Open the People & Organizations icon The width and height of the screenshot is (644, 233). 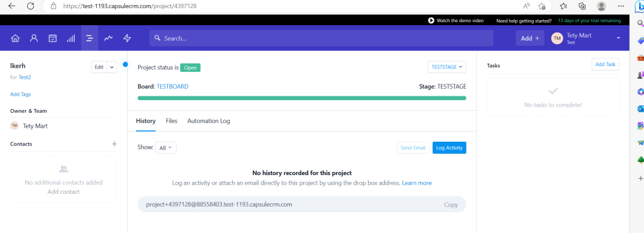34,38
